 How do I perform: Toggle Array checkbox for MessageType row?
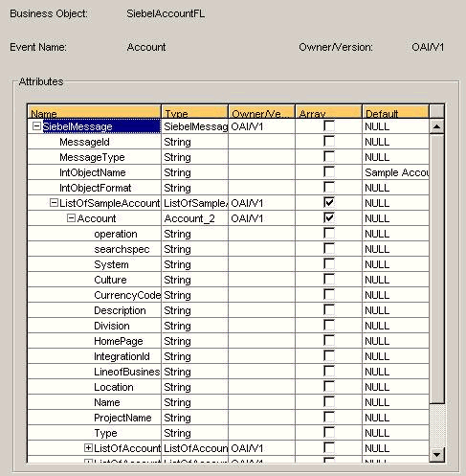click(x=329, y=156)
